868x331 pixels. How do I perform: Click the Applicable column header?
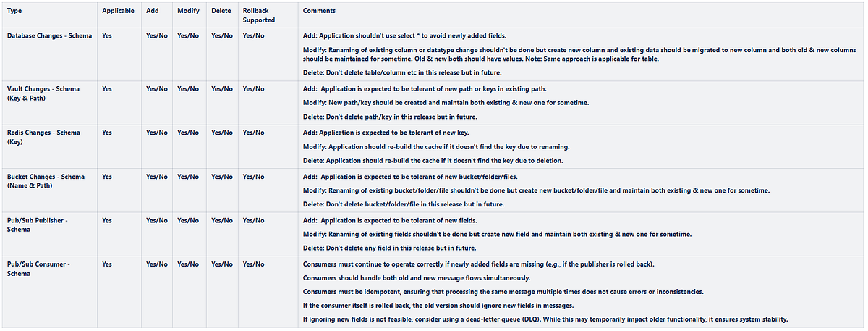point(118,12)
